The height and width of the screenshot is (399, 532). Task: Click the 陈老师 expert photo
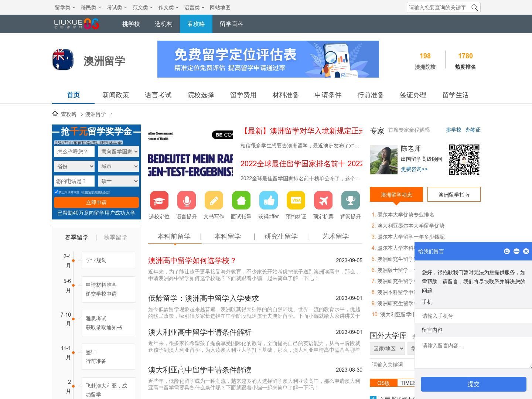tap(383, 160)
